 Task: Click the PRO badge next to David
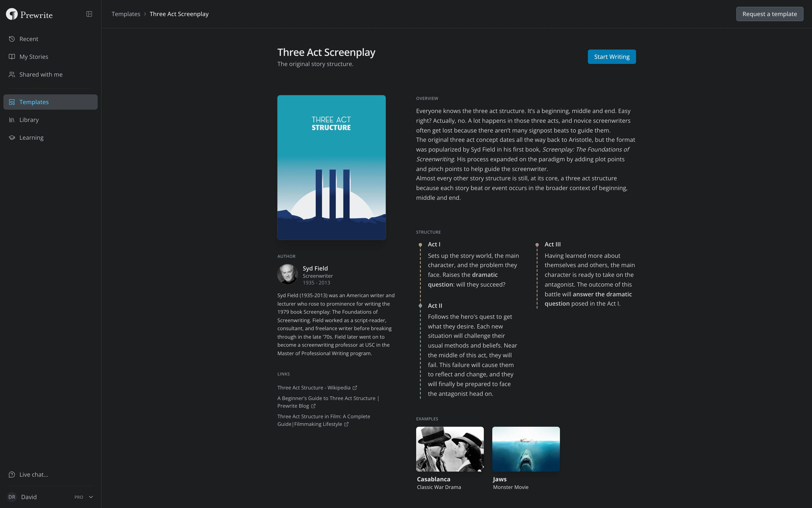pyautogui.click(x=79, y=497)
